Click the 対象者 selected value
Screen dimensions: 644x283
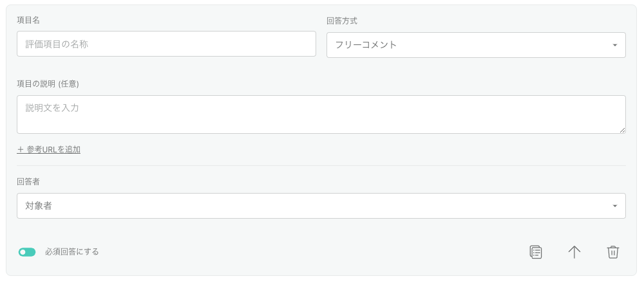point(39,206)
